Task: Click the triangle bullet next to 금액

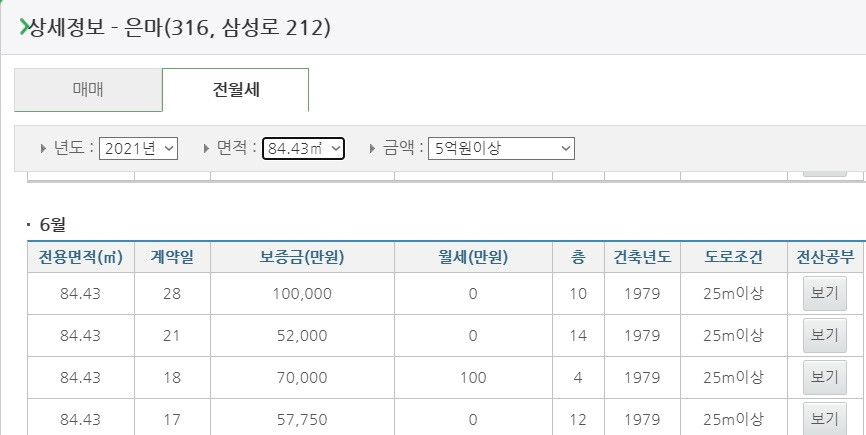Action: tap(373, 148)
